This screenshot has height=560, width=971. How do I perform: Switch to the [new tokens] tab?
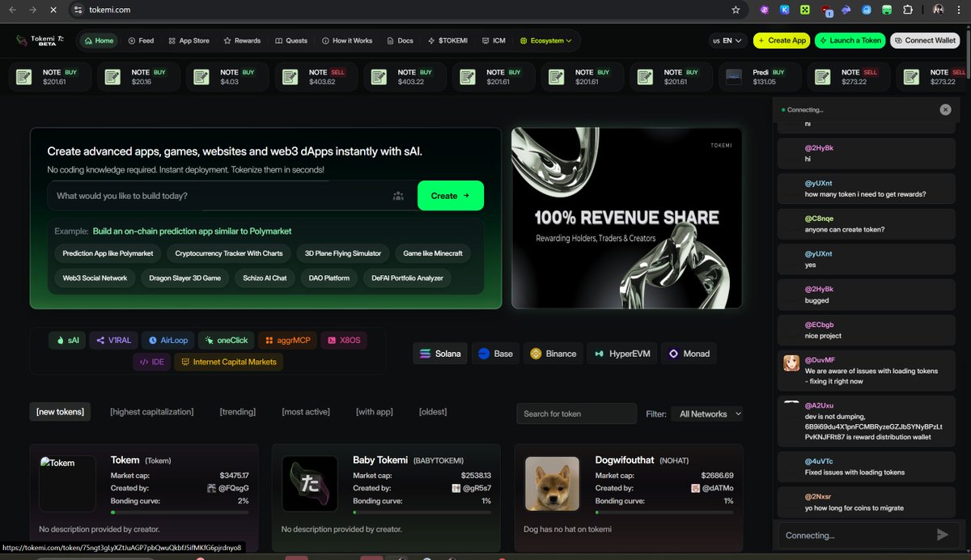pos(60,412)
